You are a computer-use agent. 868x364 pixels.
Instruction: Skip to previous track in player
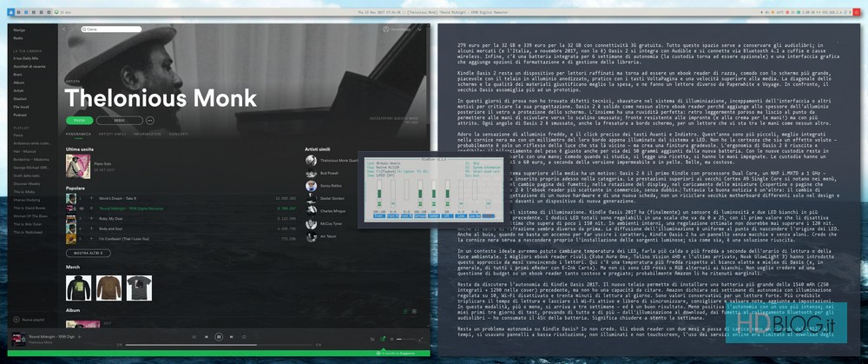pyautogui.click(x=207, y=336)
